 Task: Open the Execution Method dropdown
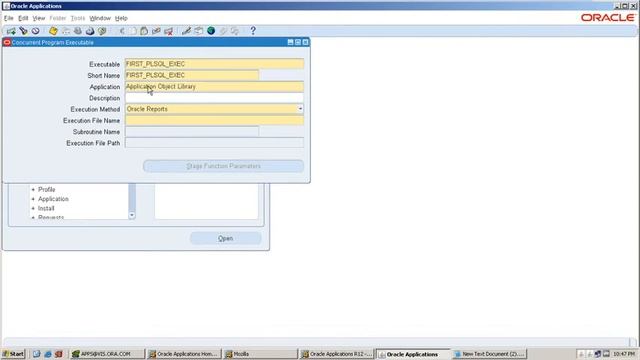(x=300, y=109)
